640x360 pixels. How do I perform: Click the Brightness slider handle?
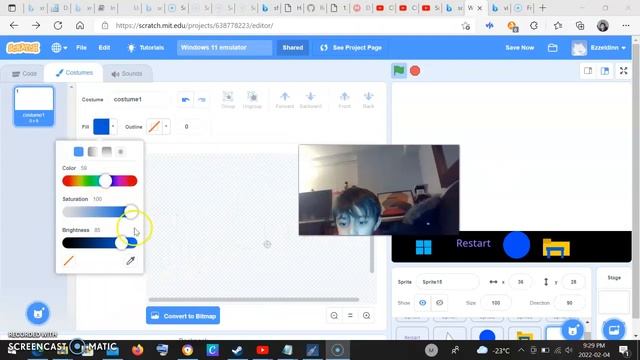tap(121, 243)
